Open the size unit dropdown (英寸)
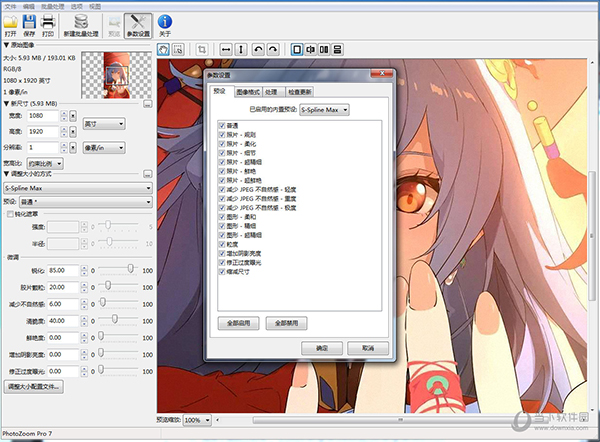This screenshot has height=442, width=600. (104, 124)
